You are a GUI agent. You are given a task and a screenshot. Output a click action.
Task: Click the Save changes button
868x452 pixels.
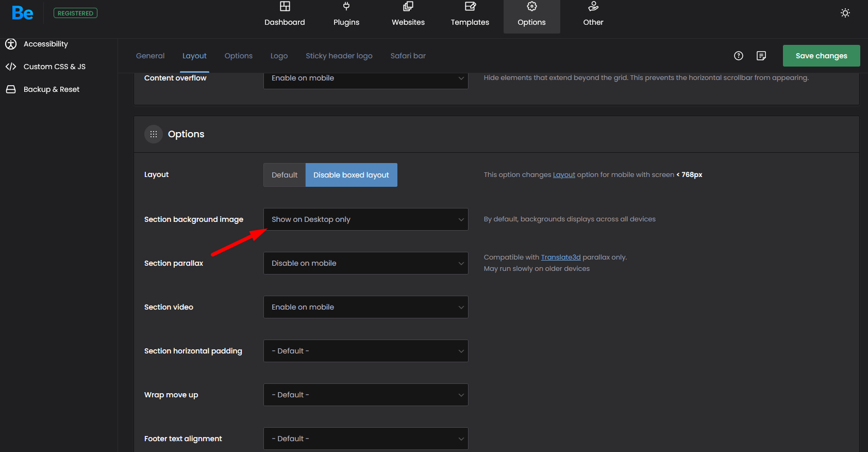tap(822, 56)
